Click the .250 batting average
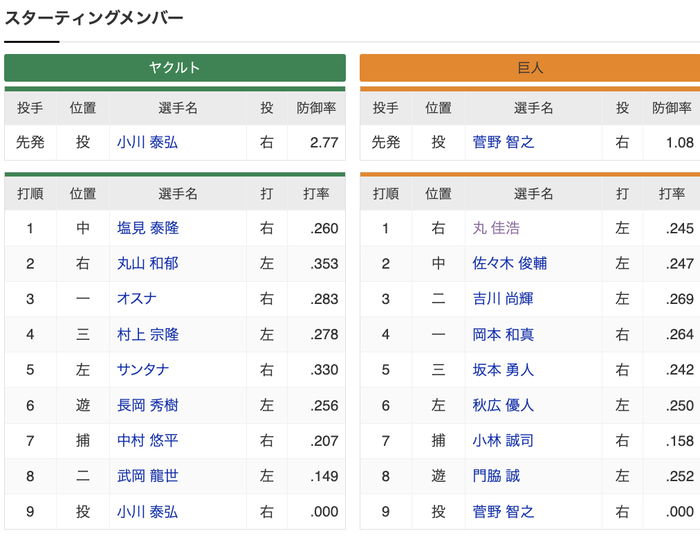 pos(679,406)
